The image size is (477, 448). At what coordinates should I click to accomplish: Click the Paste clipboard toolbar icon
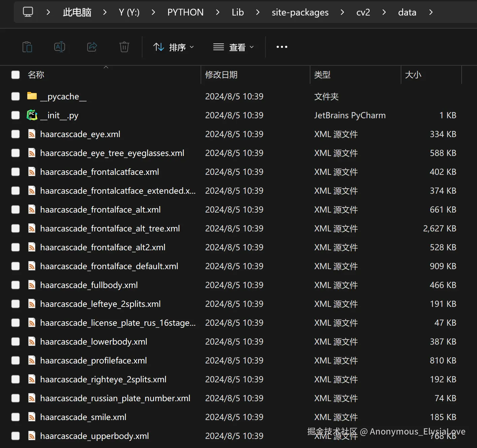coord(27,47)
